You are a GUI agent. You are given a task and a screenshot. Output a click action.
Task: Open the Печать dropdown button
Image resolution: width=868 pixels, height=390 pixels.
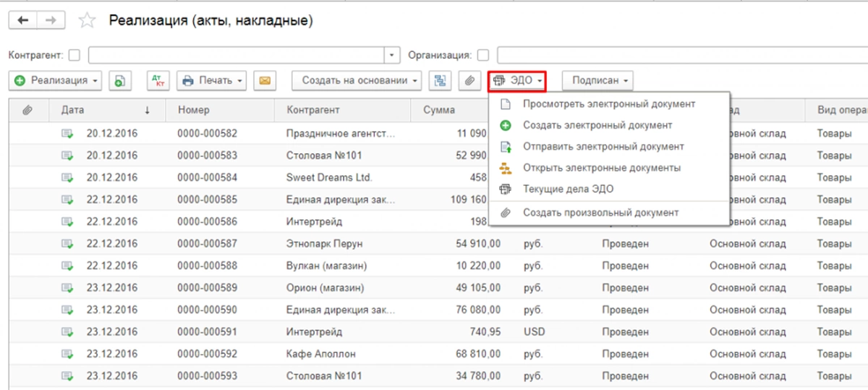(212, 81)
